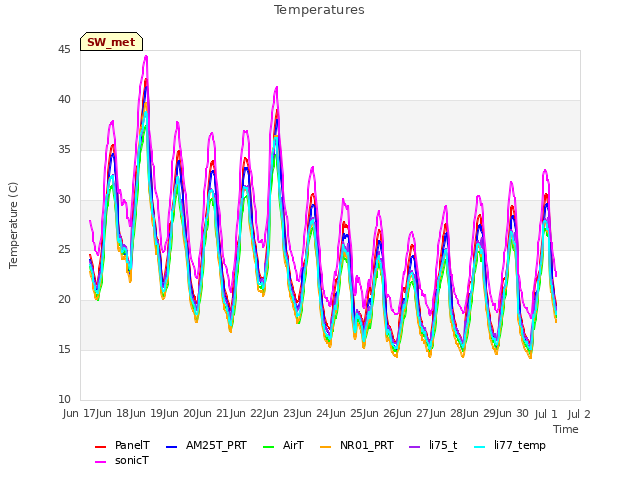Click the red PanelT legend swatch
The image size is (640, 480).
pos(100,447)
